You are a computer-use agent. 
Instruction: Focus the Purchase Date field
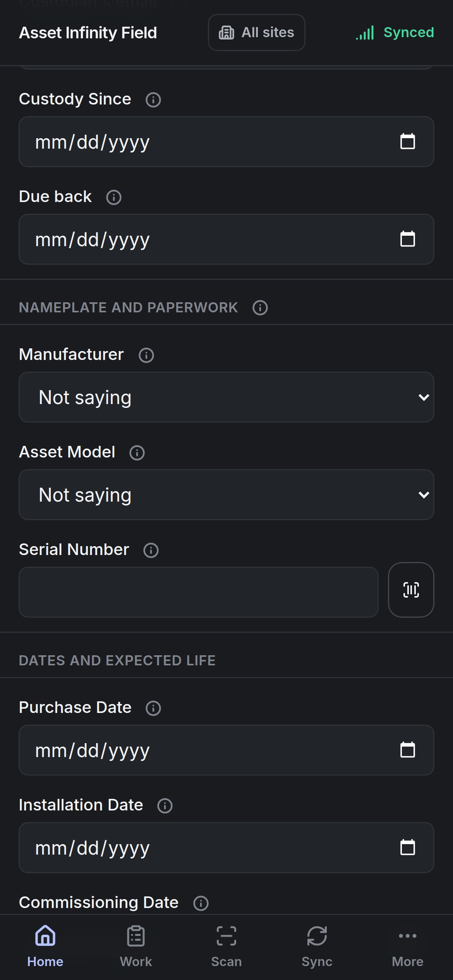(226, 750)
